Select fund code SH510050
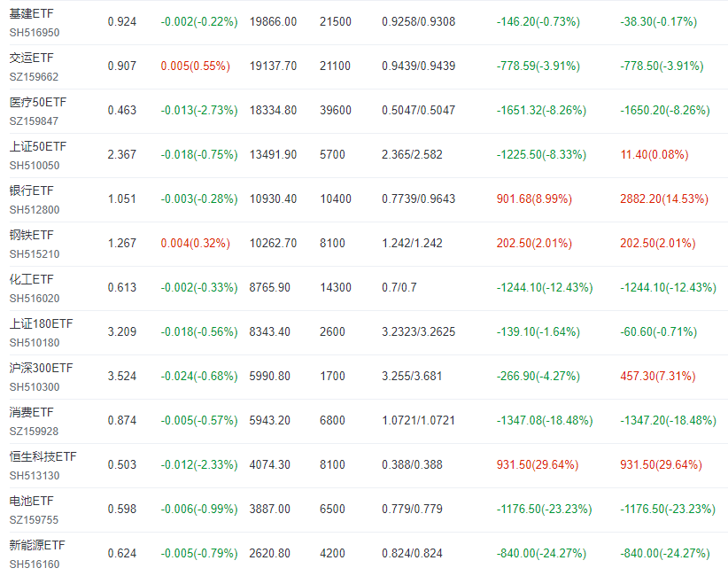This screenshot has height=576, width=728. click(x=35, y=166)
